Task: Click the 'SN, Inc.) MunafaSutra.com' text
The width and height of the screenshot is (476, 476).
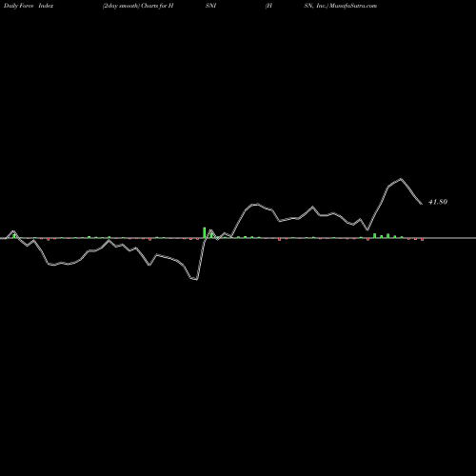Action: point(341,6)
